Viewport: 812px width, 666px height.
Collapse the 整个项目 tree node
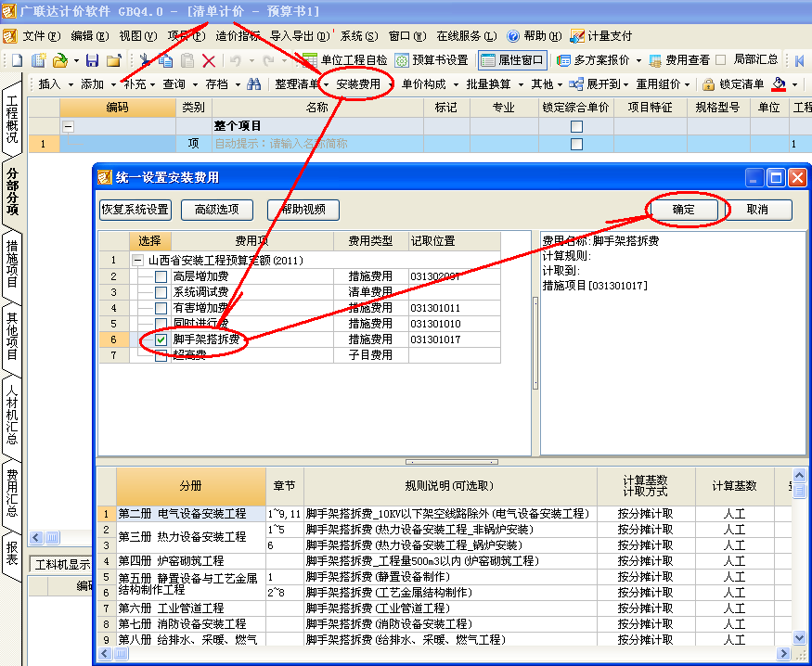point(69,126)
